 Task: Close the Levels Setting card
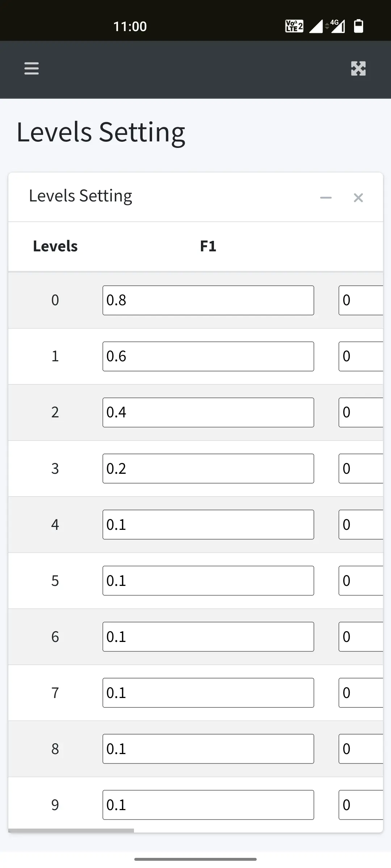point(358,197)
